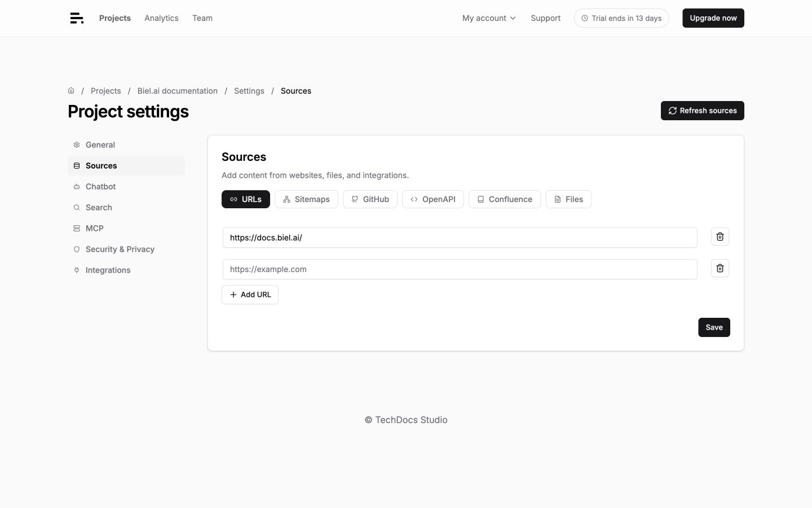
Task: Open the My account dropdown
Action: click(x=489, y=18)
